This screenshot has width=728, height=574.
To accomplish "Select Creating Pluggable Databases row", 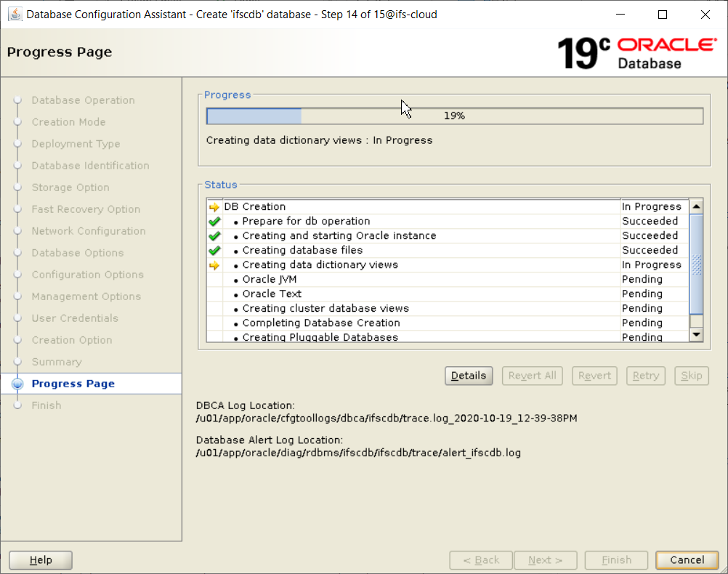I will click(448, 336).
